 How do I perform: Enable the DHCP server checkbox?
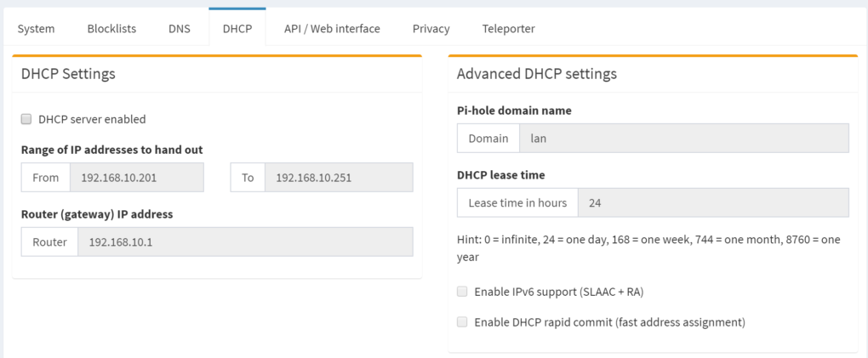[26, 120]
